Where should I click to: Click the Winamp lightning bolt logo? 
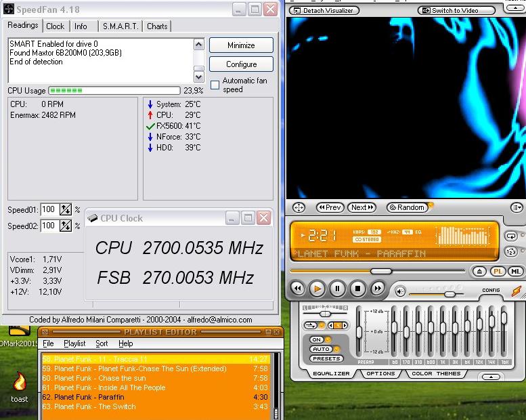pos(517,291)
